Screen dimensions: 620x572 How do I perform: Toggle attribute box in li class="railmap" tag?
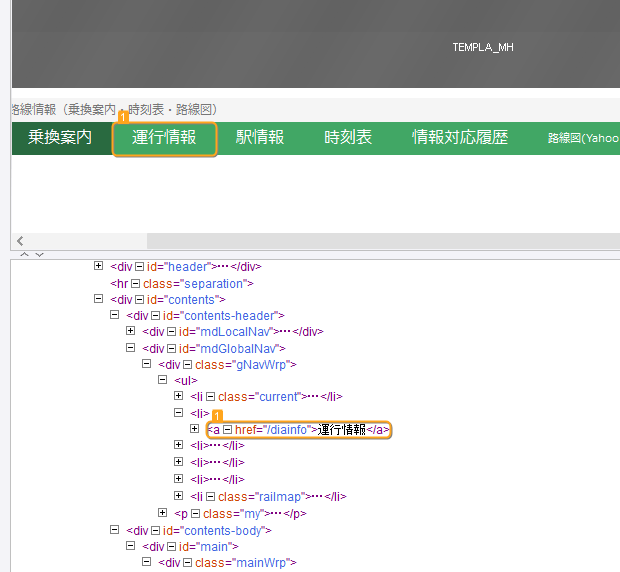[x=210, y=496]
